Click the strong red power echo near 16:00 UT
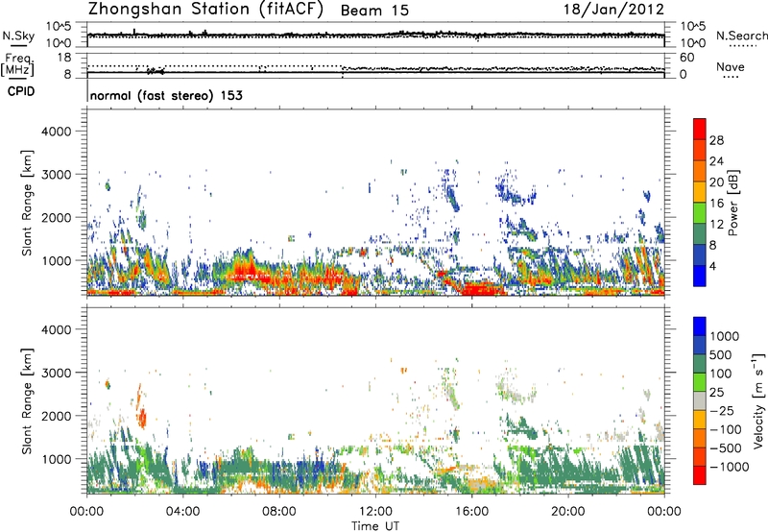 (483, 288)
